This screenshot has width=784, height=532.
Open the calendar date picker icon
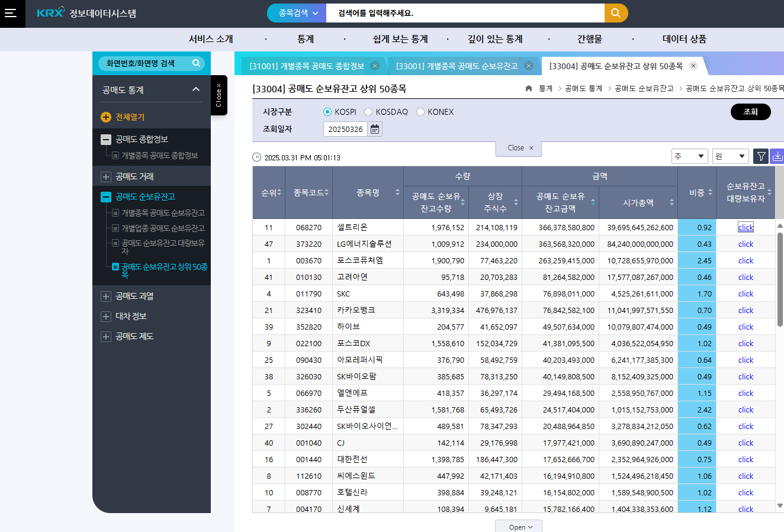[x=375, y=129]
